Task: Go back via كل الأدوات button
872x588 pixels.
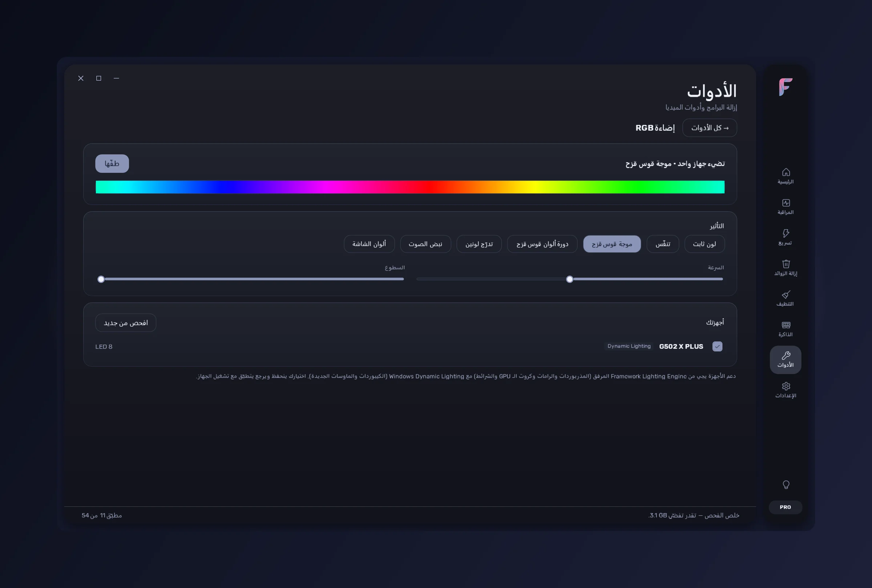Action: [x=709, y=128]
